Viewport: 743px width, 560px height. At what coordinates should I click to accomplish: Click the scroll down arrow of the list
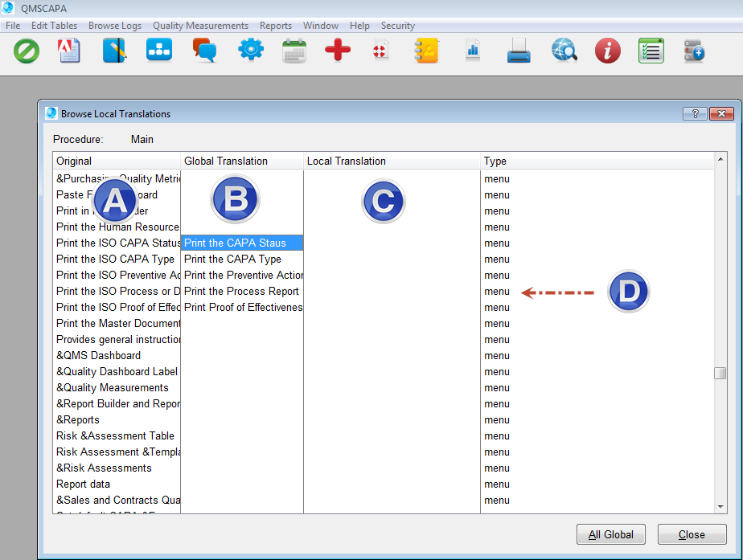point(720,506)
